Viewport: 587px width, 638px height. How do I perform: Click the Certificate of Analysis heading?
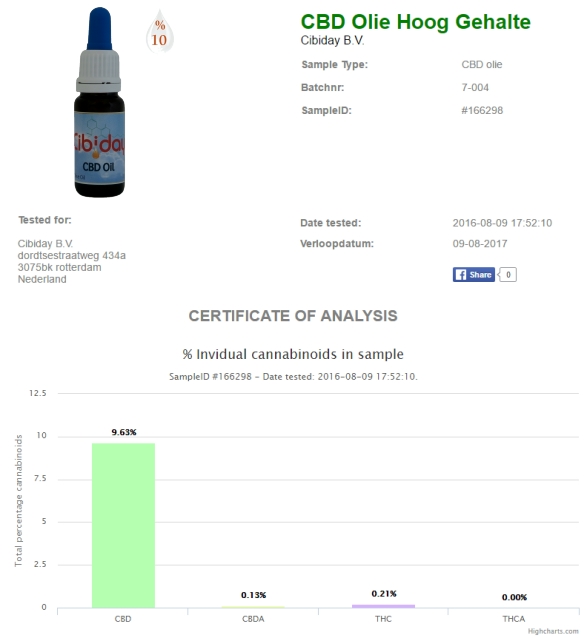point(293,316)
